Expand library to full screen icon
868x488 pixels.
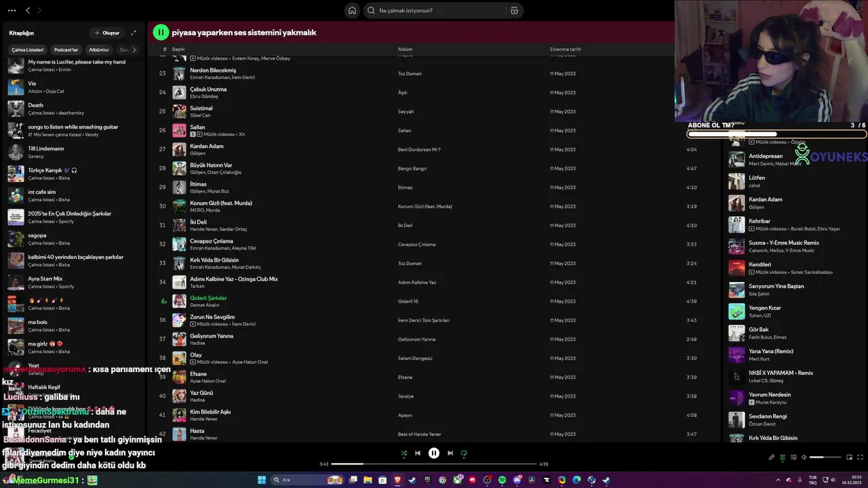click(134, 33)
